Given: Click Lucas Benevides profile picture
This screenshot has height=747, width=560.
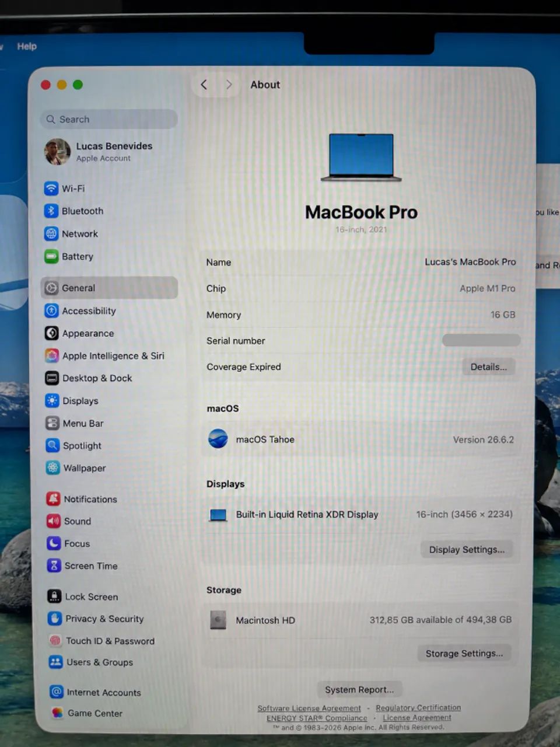Looking at the screenshot, I should [x=58, y=152].
